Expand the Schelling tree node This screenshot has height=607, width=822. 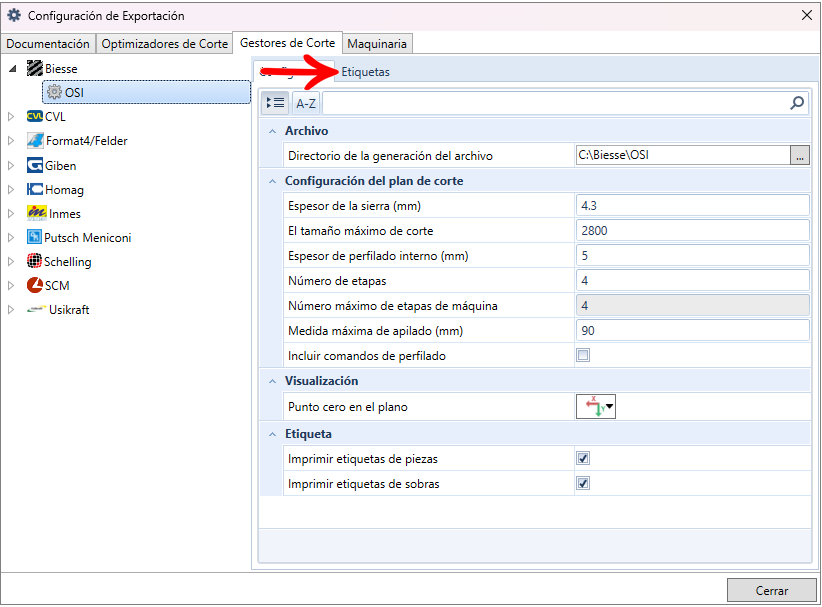pos(10,261)
